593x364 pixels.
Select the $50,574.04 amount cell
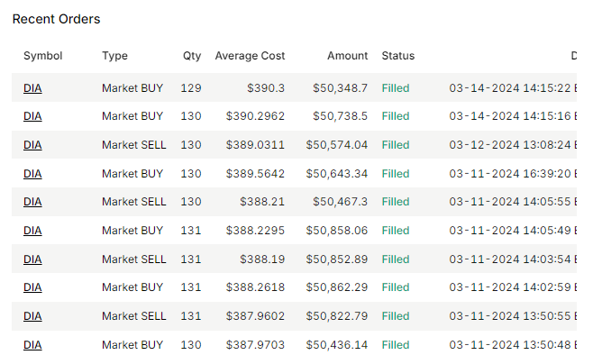coord(337,145)
